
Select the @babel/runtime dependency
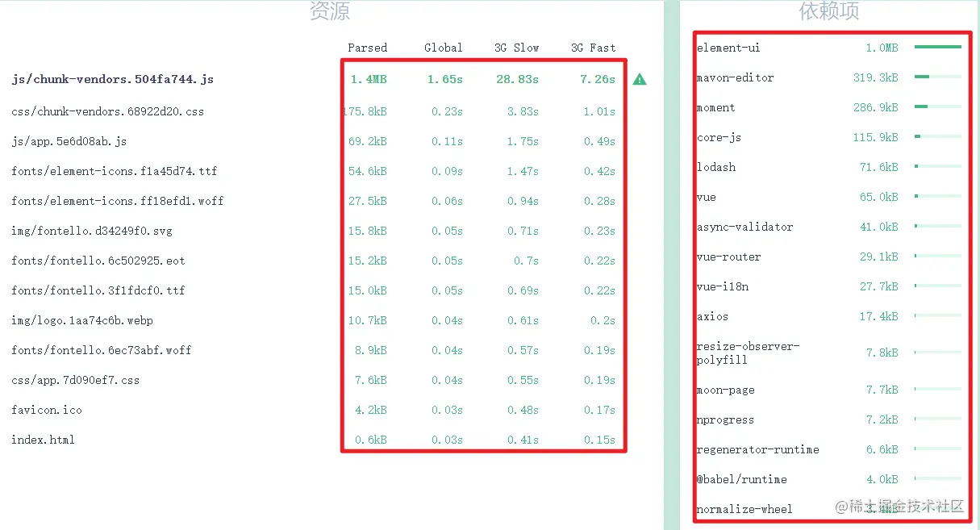(x=741, y=479)
